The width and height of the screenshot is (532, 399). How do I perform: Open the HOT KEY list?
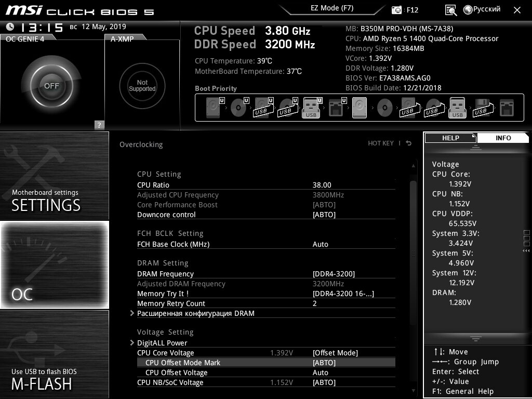(381, 143)
